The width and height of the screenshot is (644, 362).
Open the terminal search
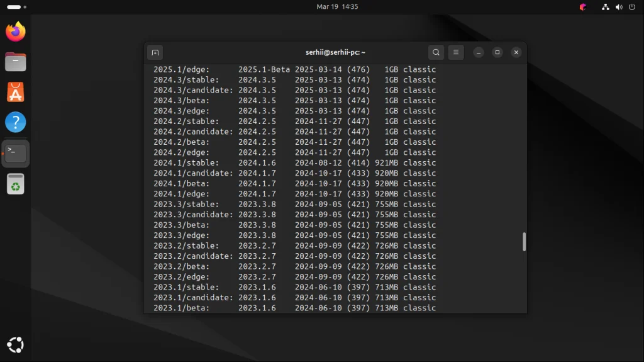click(436, 52)
